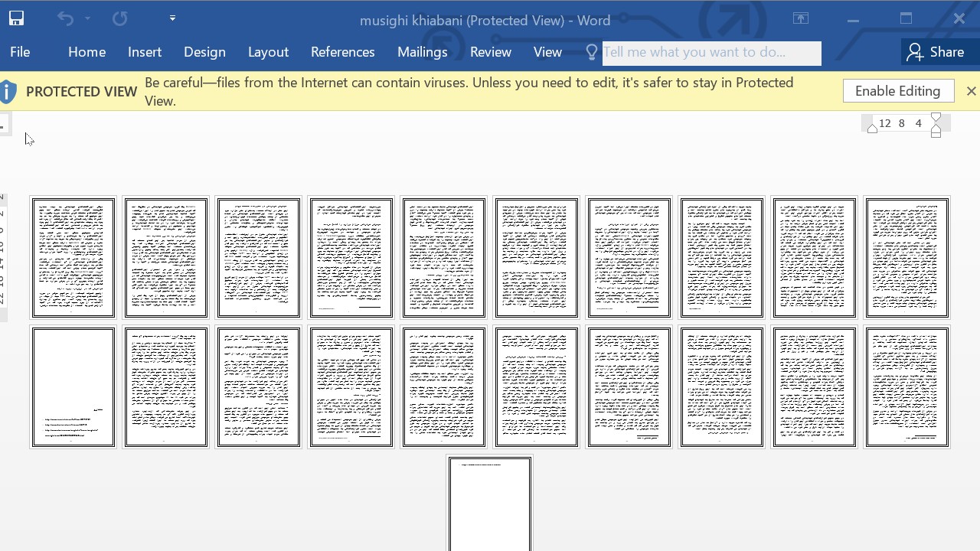This screenshot has height=551, width=980.
Task: Open the View tab
Action: [x=547, y=52]
